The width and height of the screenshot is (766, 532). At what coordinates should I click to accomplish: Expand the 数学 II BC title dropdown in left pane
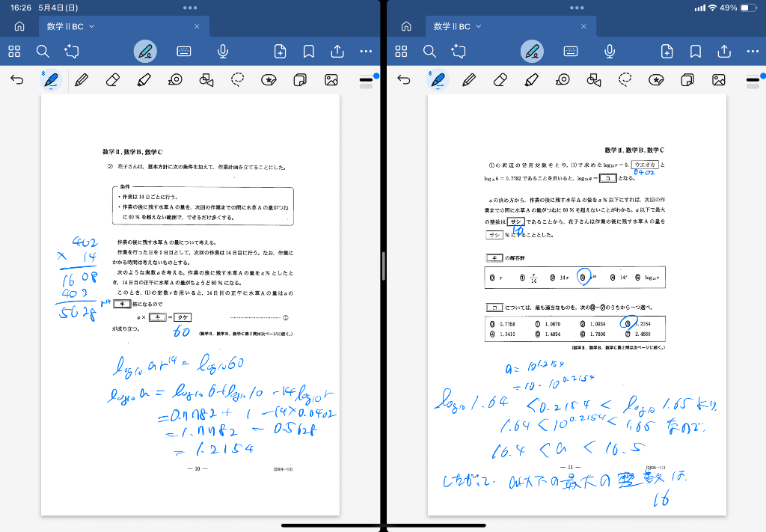[92, 26]
